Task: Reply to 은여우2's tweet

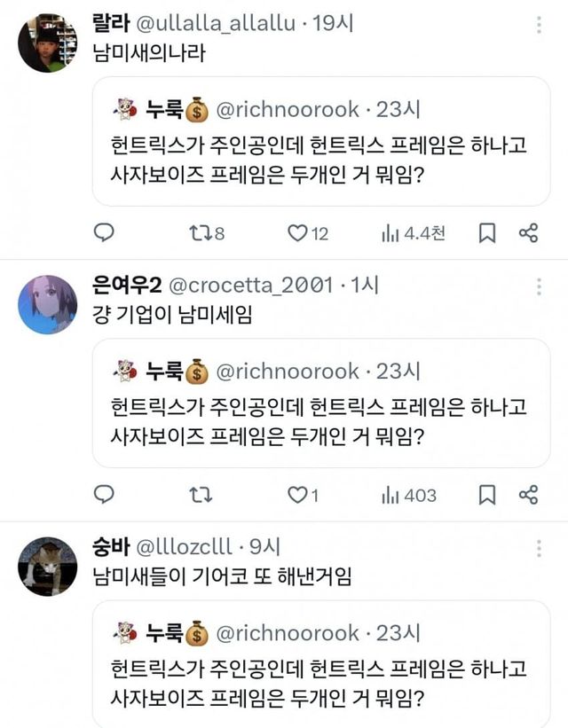Action: 104,495
